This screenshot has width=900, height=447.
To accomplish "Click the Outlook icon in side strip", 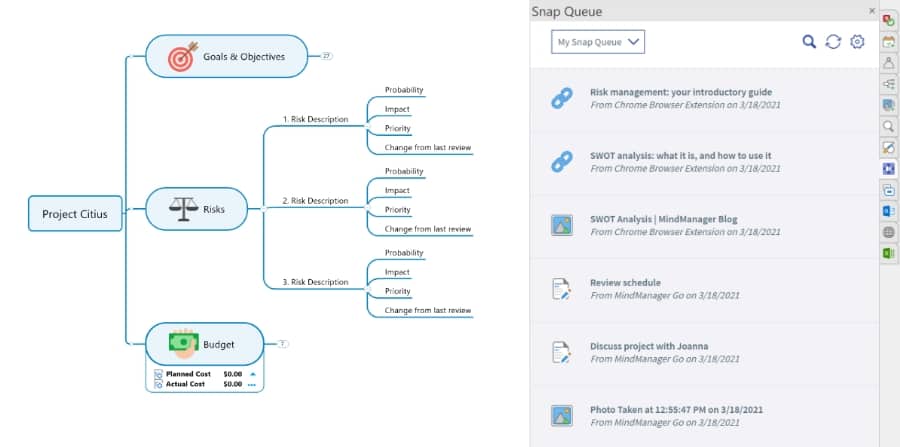I will (x=888, y=210).
